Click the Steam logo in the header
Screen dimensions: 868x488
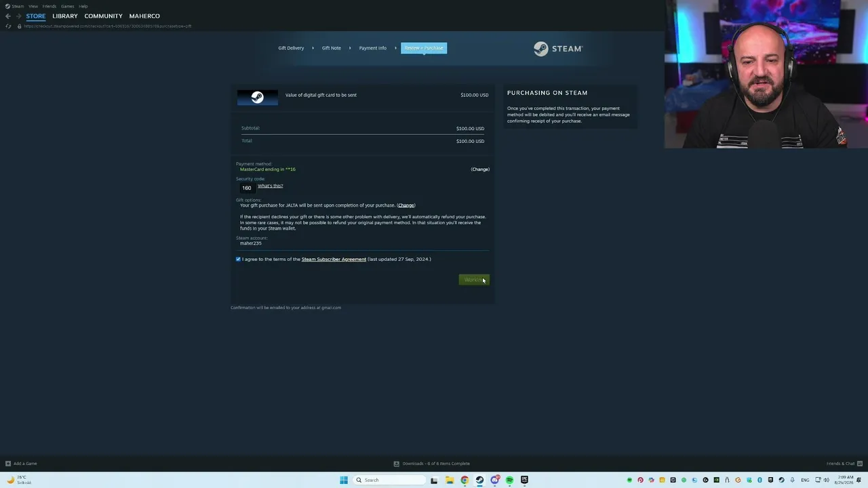tap(557, 49)
